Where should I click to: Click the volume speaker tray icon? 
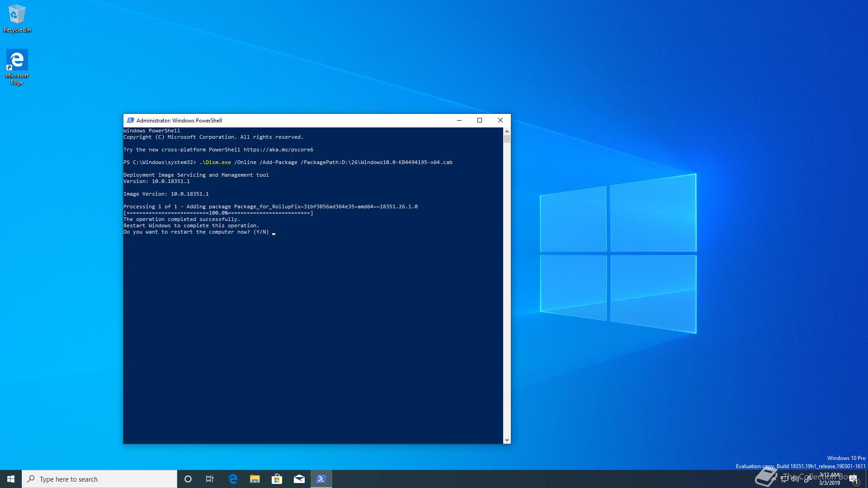pos(795,479)
